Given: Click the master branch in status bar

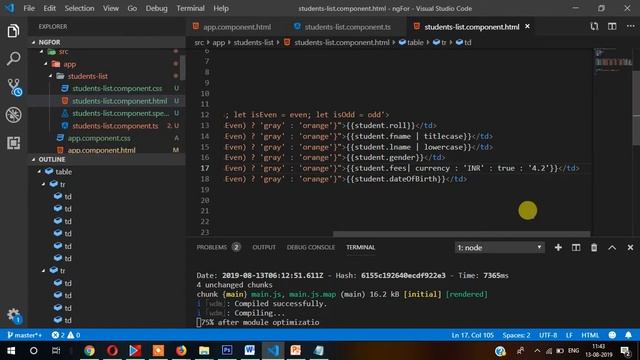Looking at the screenshot, I should coord(24,335).
